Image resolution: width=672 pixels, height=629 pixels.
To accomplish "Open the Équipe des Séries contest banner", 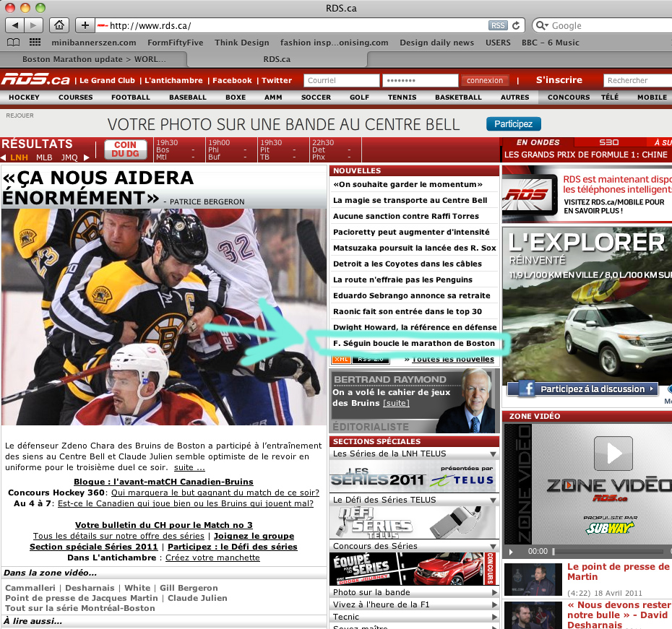I will pos(413,568).
